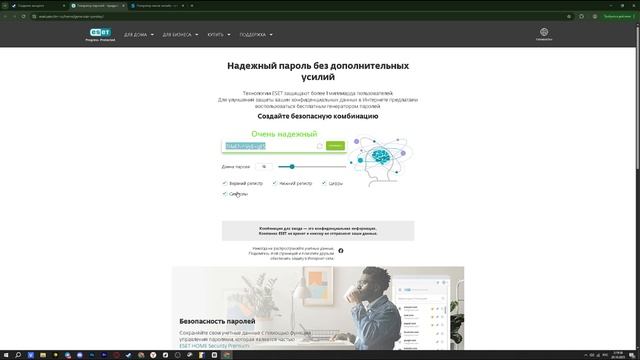
Task: Click the "Очень надежный" strength label
Action: pyautogui.click(x=284, y=134)
